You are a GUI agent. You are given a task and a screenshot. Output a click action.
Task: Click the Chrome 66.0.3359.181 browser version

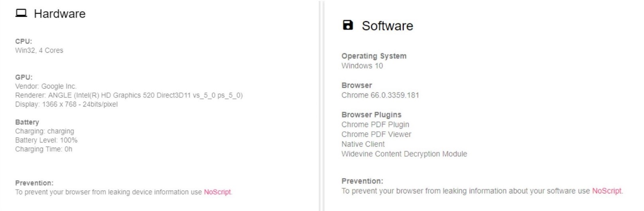point(380,95)
